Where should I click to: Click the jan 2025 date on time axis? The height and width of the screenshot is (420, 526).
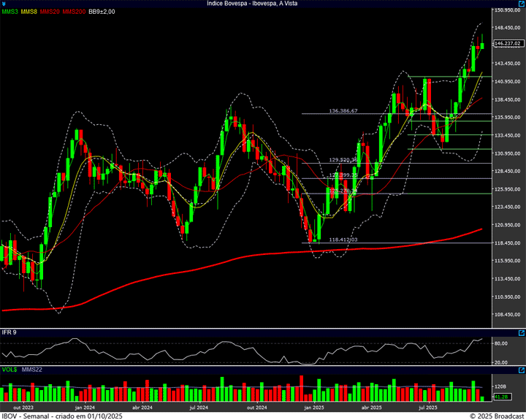click(315, 408)
